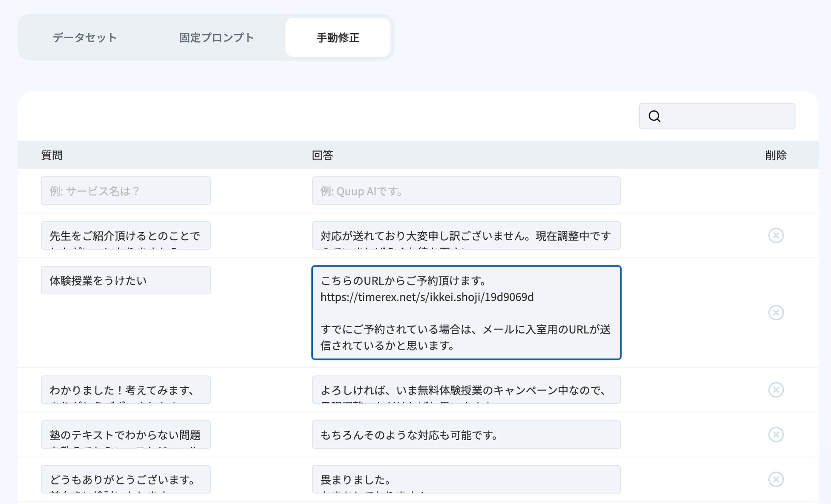Delete the 体験授業をうけたい row

(x=776, y=312)
